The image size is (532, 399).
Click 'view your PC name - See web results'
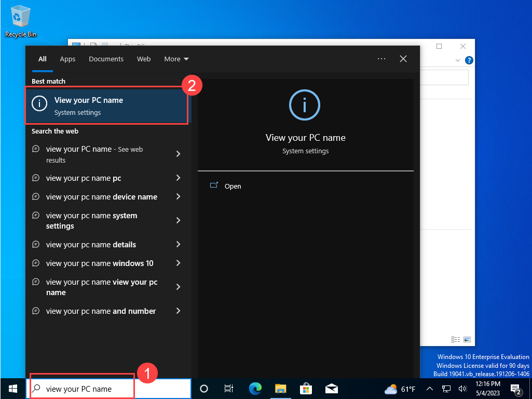[x=94, y=154]
